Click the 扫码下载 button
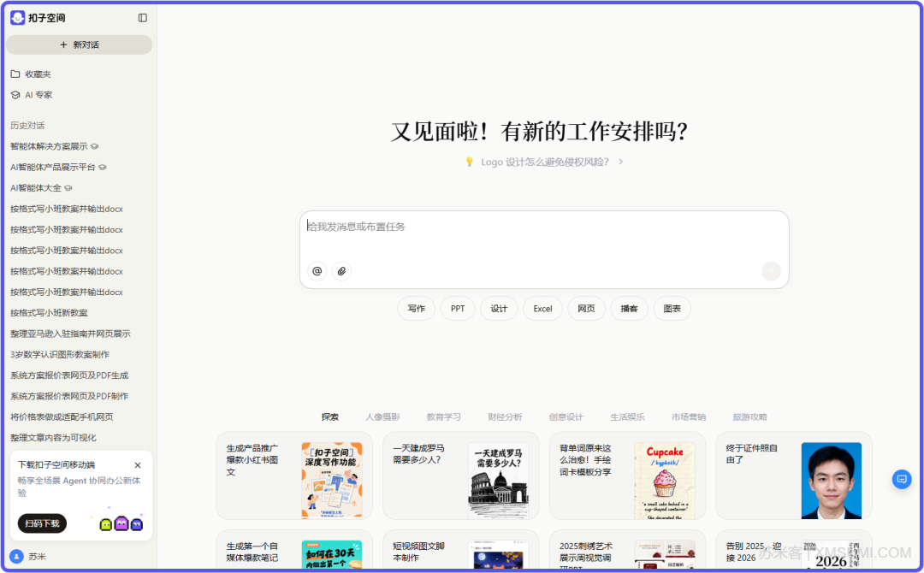Viewport: 924px width, 573px height. (x=42, y=523)
